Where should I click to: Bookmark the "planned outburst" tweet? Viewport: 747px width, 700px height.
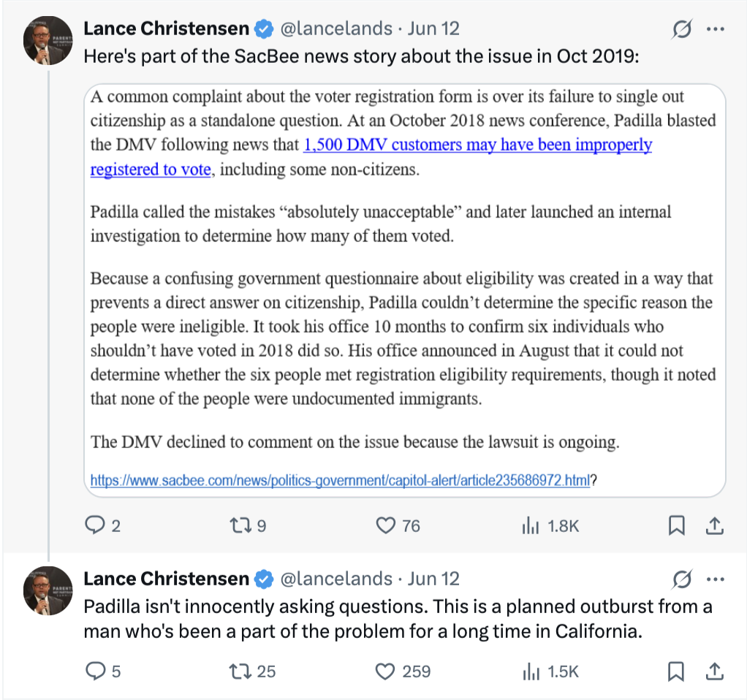[678, 671]
